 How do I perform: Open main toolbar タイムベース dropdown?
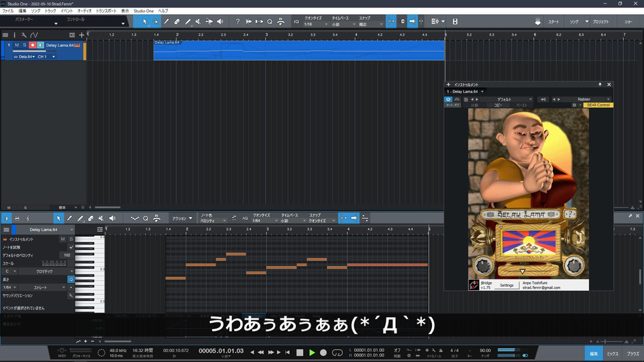coord(343,24)
